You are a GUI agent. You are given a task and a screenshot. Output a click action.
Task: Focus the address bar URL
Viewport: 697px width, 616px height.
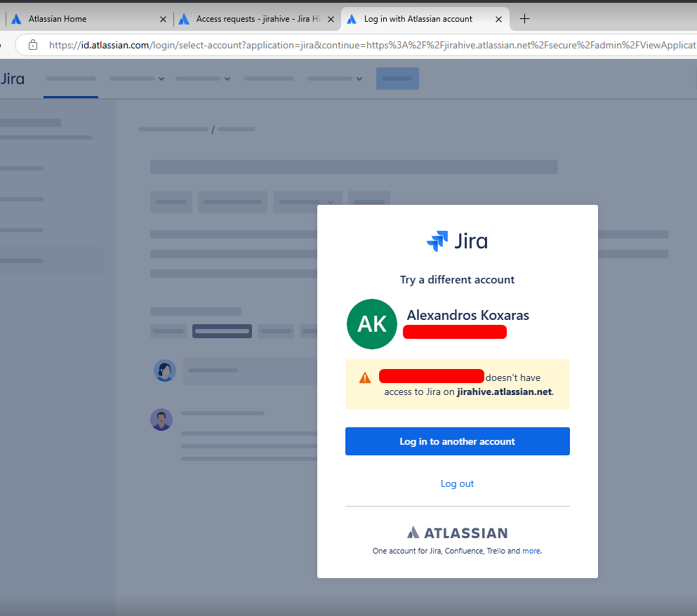(371, 45)
